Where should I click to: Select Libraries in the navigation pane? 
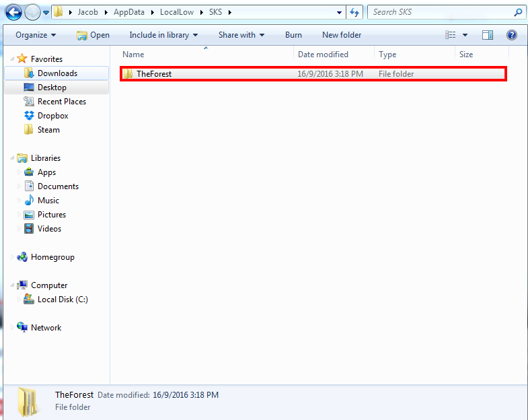point(46,158)
